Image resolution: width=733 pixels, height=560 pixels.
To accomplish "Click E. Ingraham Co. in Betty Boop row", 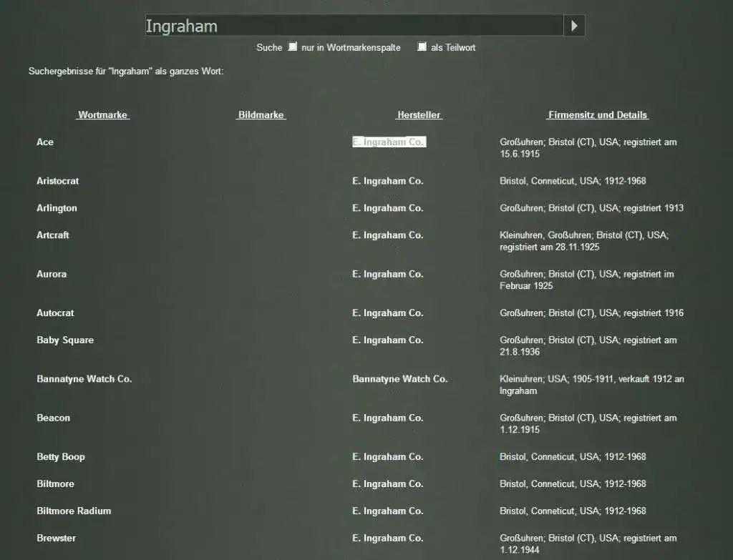I will 387,457.
